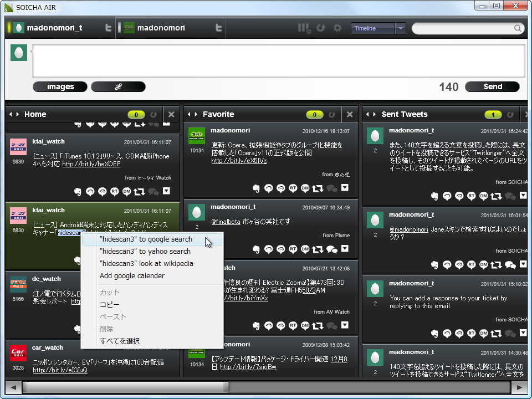The image size is (532, 399).
Task: Move Home column using left-right arrows
Action: [14, 114]
